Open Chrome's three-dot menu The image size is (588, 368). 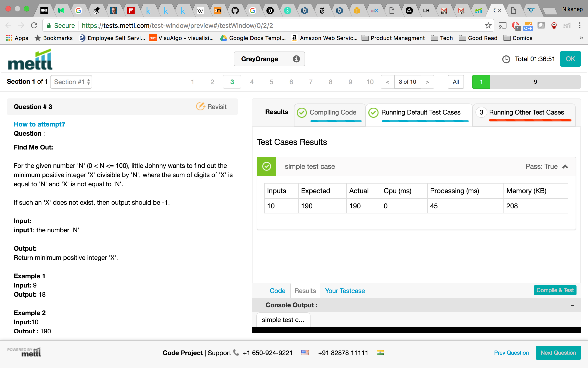click(580, 25)
